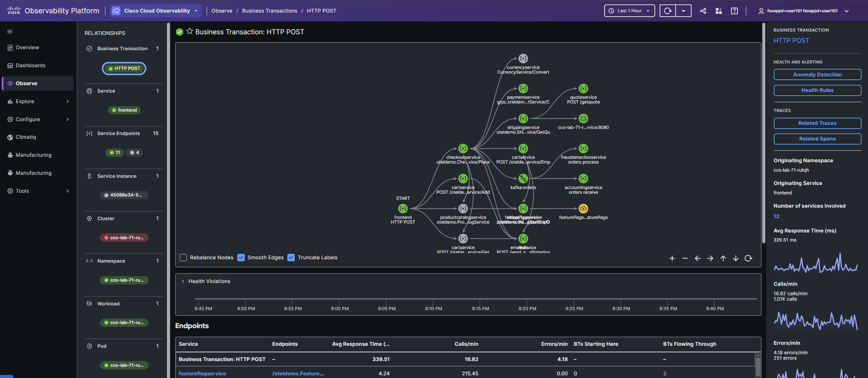Select the kafka:orders node in map

pos(523,178)
